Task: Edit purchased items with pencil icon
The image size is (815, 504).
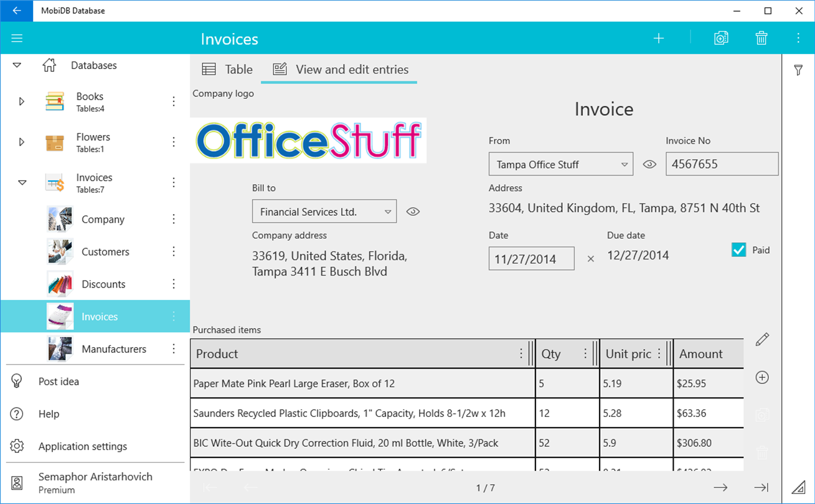Action: coord(762,339)
